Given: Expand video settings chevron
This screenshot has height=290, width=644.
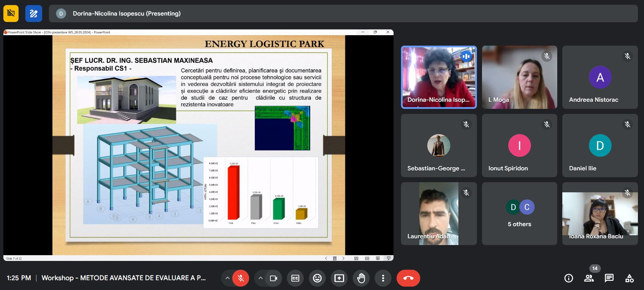Looking at the screenshot, I should click(x=260, y=278).
